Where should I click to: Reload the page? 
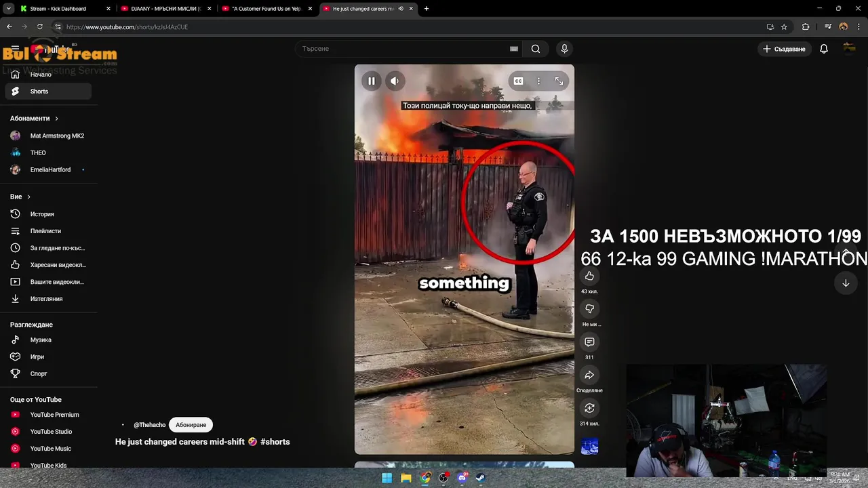pos(40,27)
